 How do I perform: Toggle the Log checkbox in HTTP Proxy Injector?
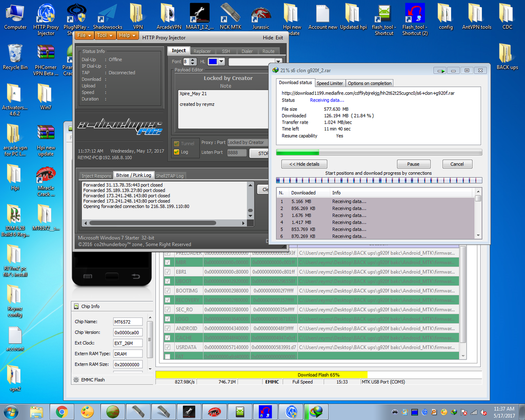pyautogui.click(x=177, y=152)
